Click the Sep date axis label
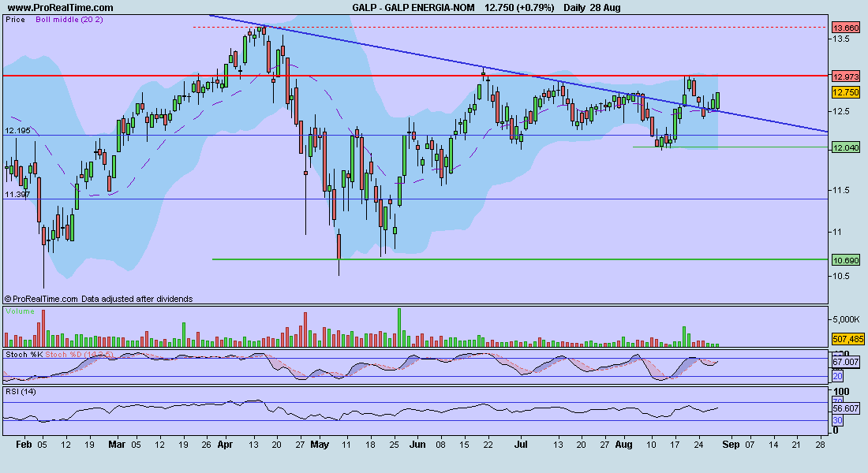This screenshot has height=473, width=868. click(731, 445)
